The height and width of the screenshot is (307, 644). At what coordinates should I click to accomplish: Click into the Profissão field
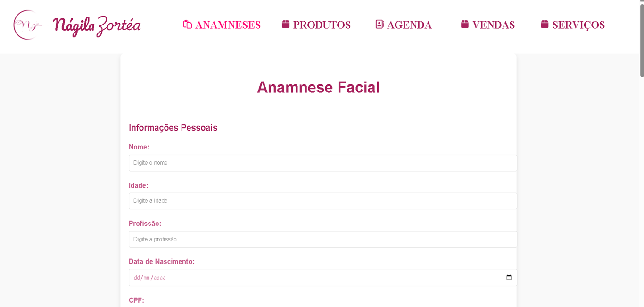pos(322,239)
